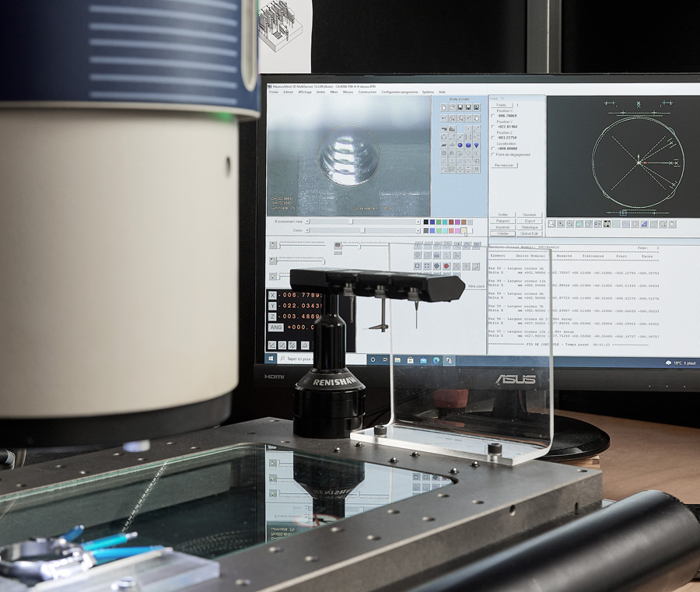Screen dimensions: 700x592
Task: Select the blue sphere measurement tool
Action: point(460,145)
